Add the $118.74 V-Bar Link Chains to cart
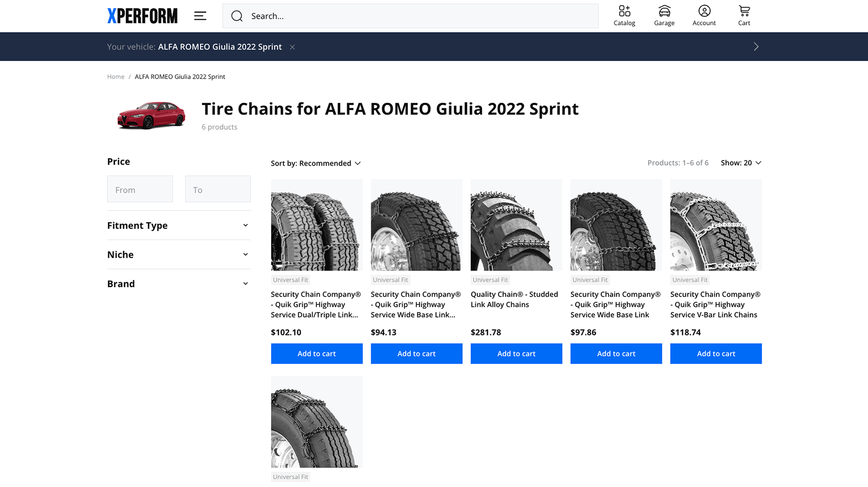The height and width of the screenshot is (487, 868). [716, 354]
